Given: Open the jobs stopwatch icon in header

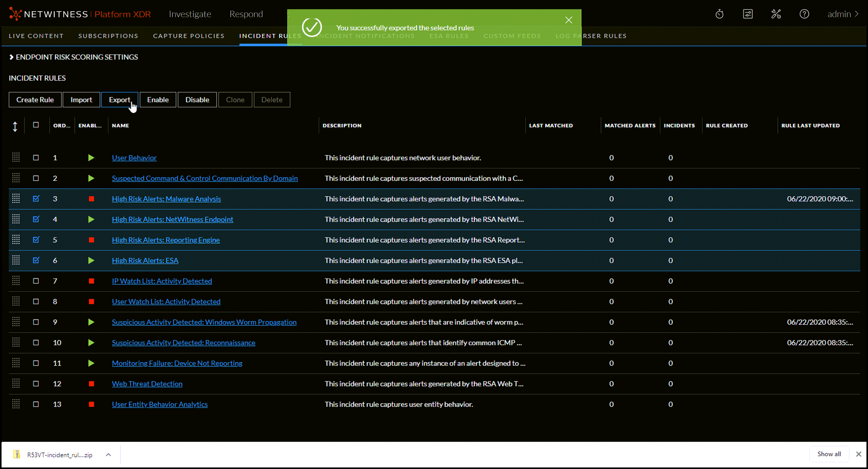Looking at the screenshot, I should [720, 14].
